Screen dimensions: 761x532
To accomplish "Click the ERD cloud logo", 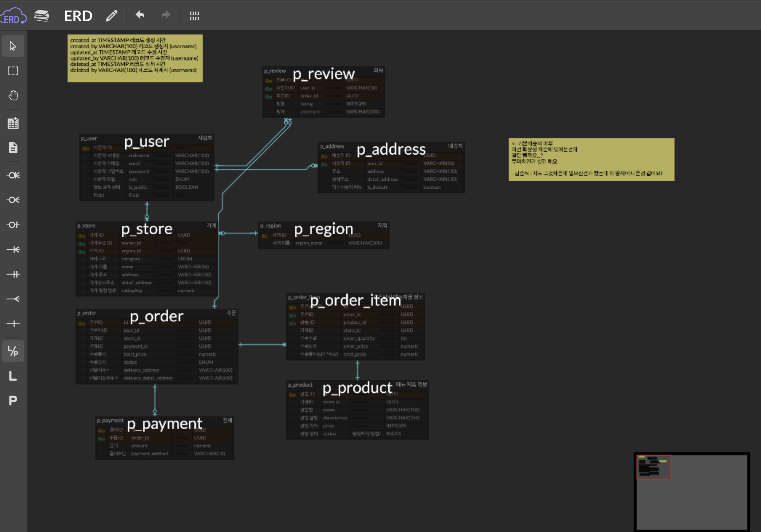I will point(13,16).
